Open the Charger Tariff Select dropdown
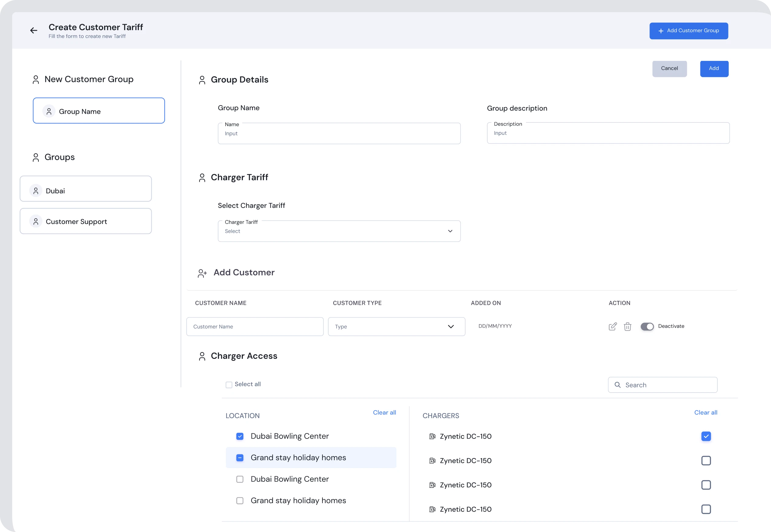Screen dimensions: 771x532 (339, 231)
